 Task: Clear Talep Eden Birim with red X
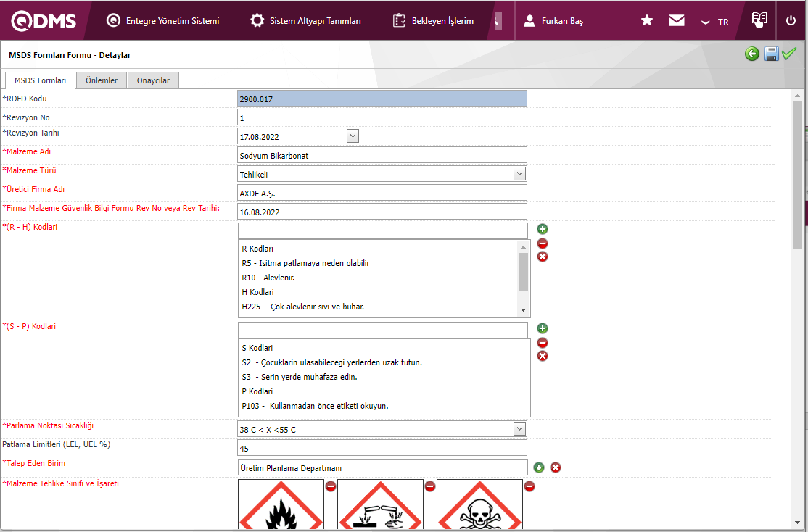556,467
